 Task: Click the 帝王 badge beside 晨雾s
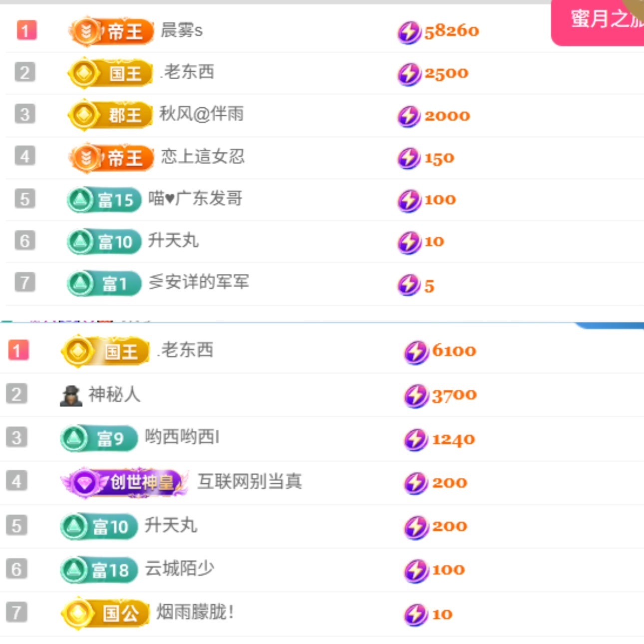pos(111,32)
